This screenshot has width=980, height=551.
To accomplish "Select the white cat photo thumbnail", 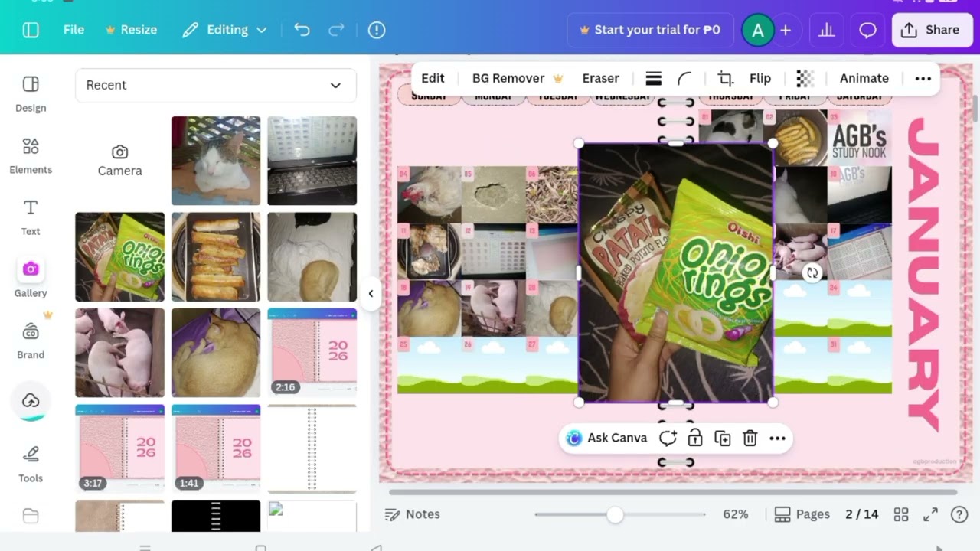I will click(216, 161).
